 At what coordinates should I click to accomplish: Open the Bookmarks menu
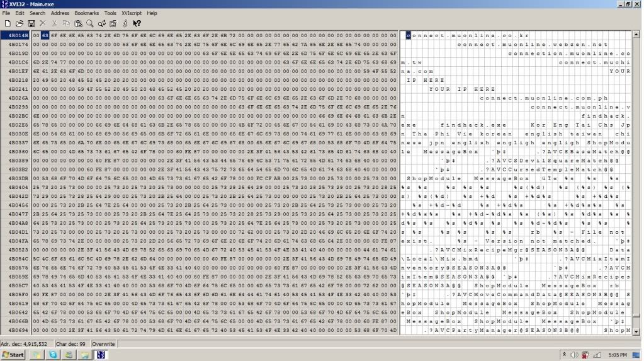(x=86, y=13)
